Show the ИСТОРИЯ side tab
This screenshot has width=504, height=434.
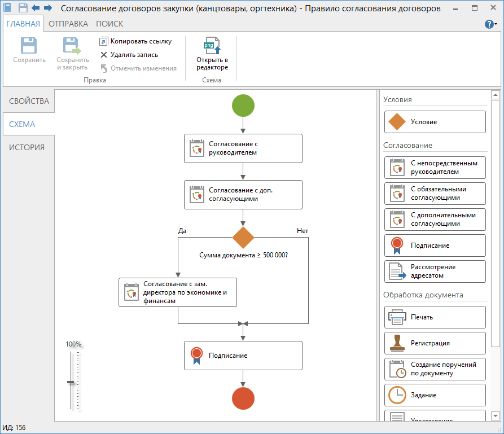coord(27,147)
